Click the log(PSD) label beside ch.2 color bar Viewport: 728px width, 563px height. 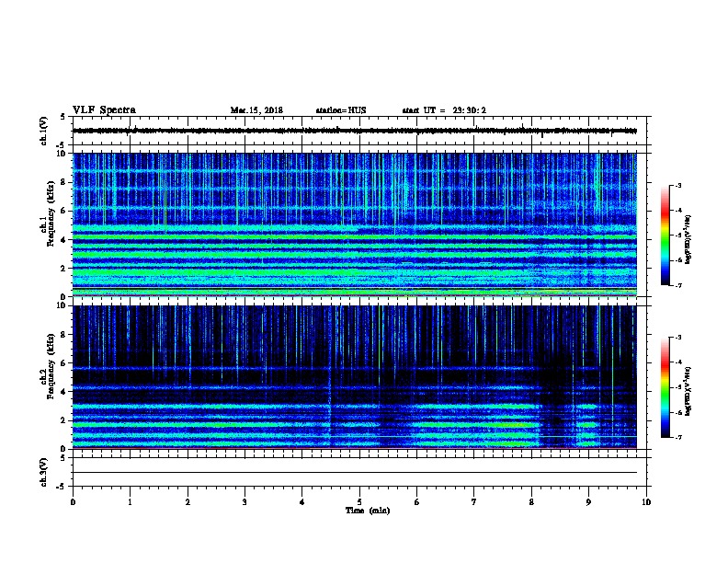pos(688,391)
